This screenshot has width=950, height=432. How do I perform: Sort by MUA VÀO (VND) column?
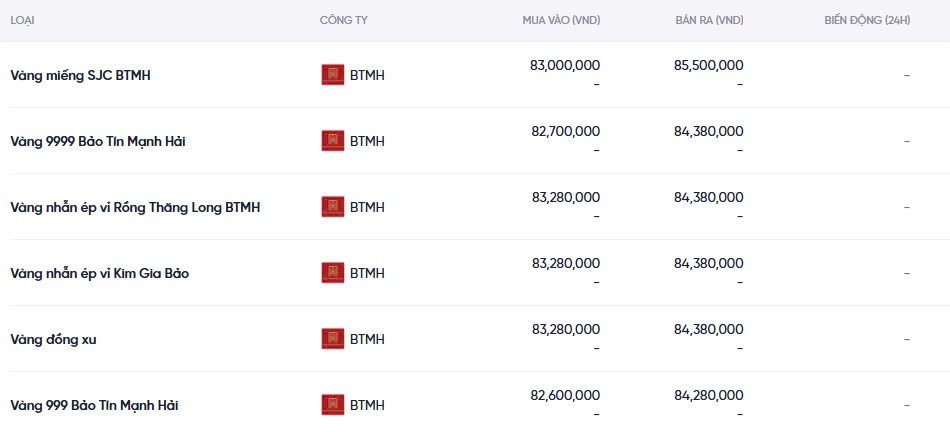561,20
